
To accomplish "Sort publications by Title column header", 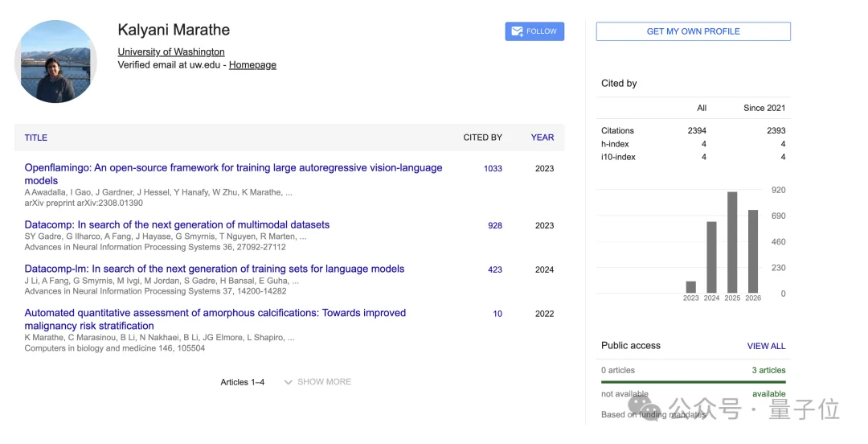I will point(36,138).
